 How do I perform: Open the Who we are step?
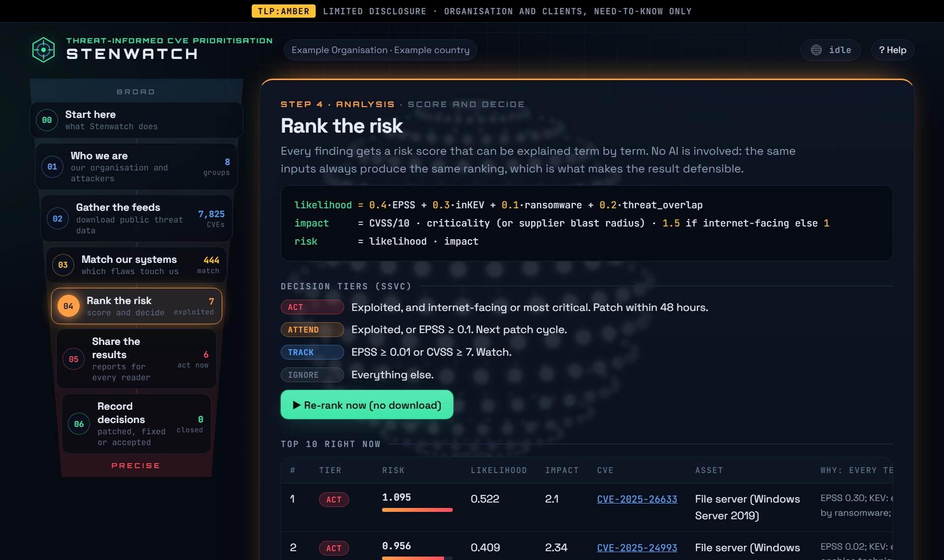[136, 167]
